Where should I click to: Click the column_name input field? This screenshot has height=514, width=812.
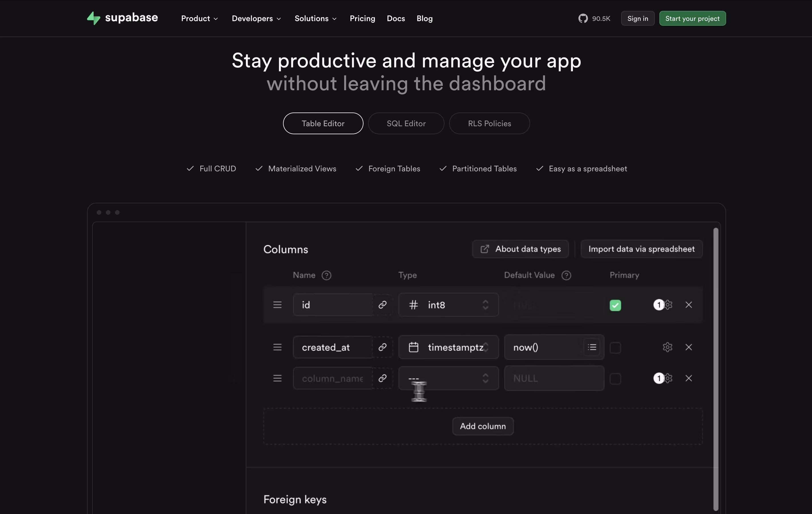332,378
